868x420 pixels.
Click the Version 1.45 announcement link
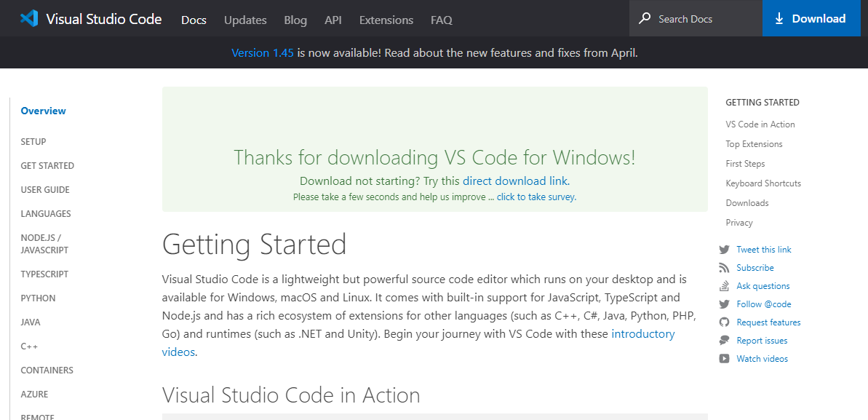click(263, 54)
